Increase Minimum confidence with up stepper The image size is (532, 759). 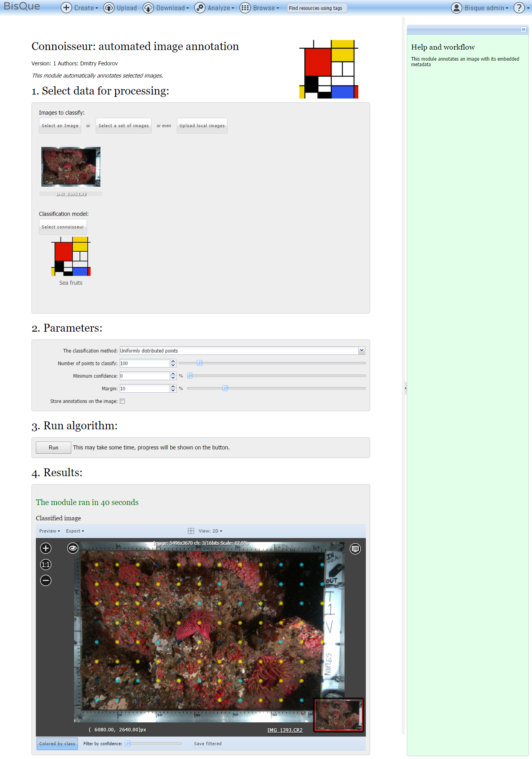[x=173, y=374]
